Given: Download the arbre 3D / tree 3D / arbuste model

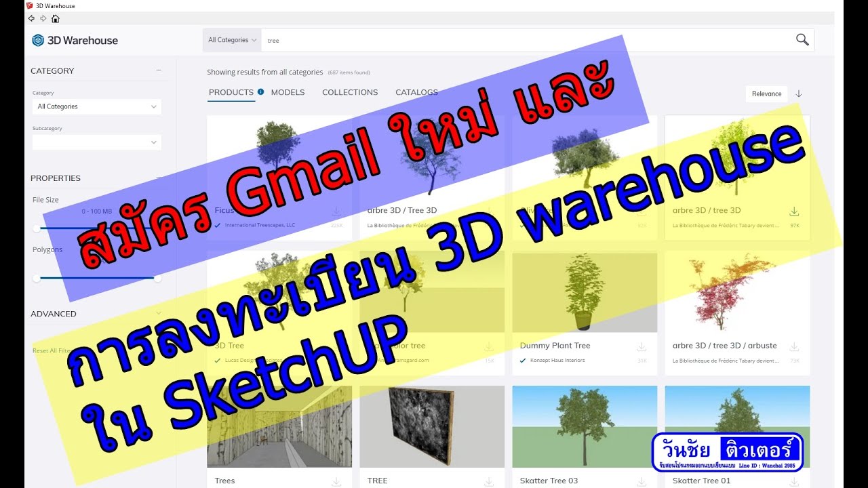Looking at the screenshot, I should click(794, 347).
